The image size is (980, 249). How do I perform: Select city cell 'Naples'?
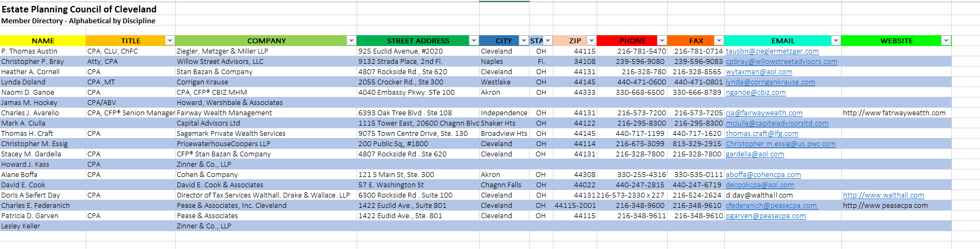[x=504, y=62]
